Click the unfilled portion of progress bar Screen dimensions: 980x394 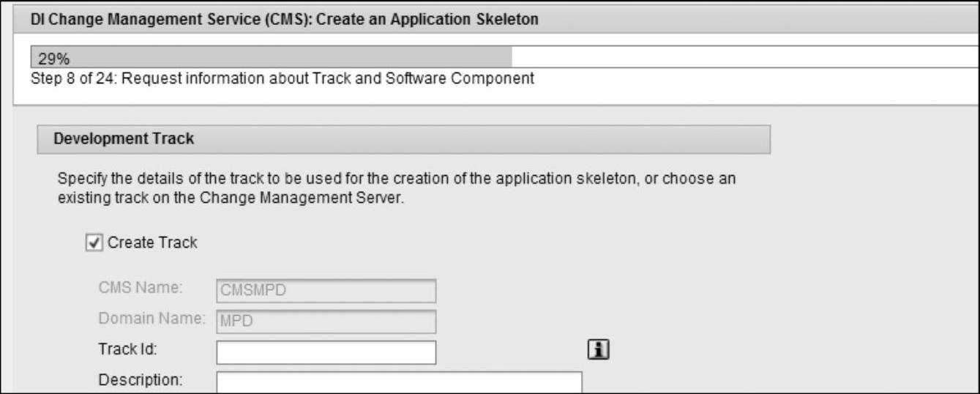click(745, 56)
